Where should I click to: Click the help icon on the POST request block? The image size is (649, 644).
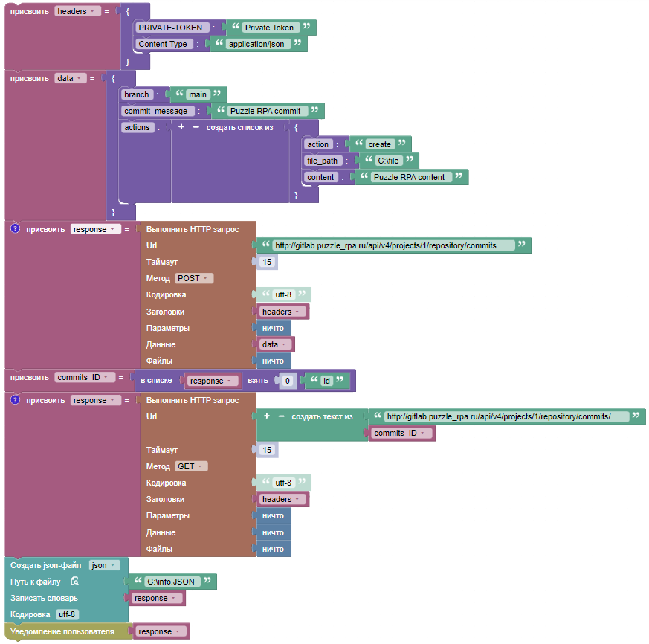(15, 229)
